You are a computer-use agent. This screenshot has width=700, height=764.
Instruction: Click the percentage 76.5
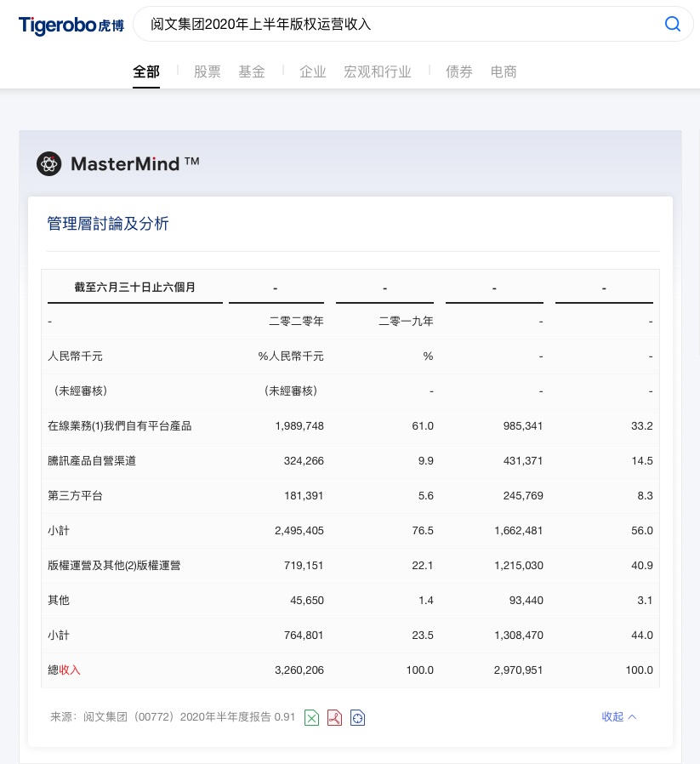pos(423,531)
